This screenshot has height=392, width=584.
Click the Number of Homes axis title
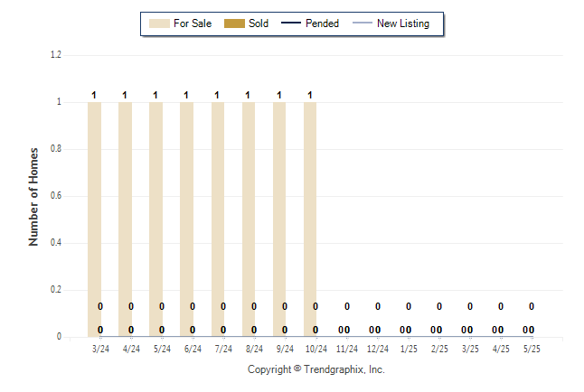(x=33, y=196)
